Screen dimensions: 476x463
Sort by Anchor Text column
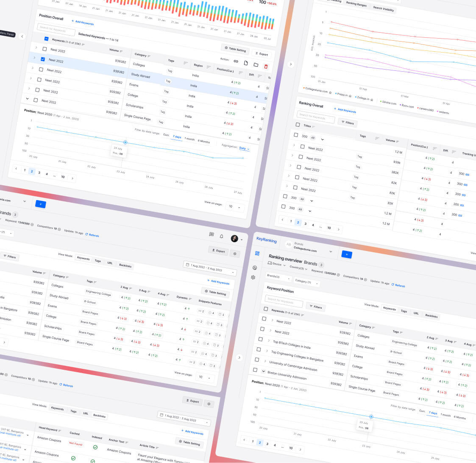127,442
